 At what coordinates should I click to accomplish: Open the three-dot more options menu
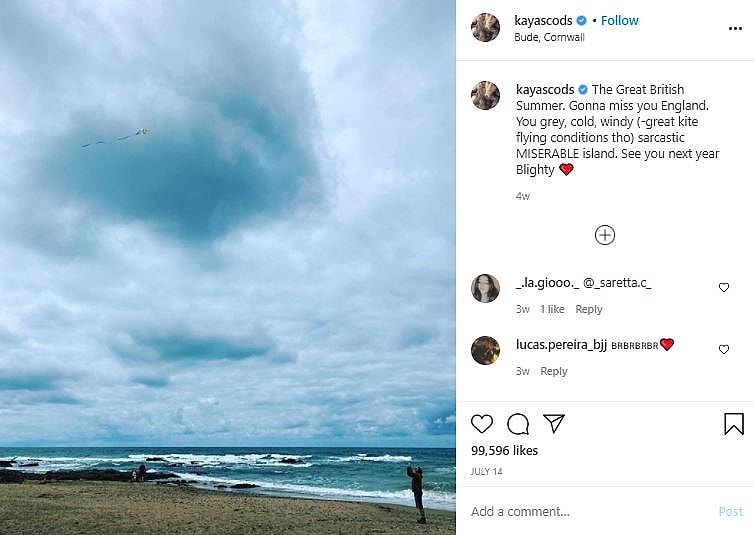(736, 29)
